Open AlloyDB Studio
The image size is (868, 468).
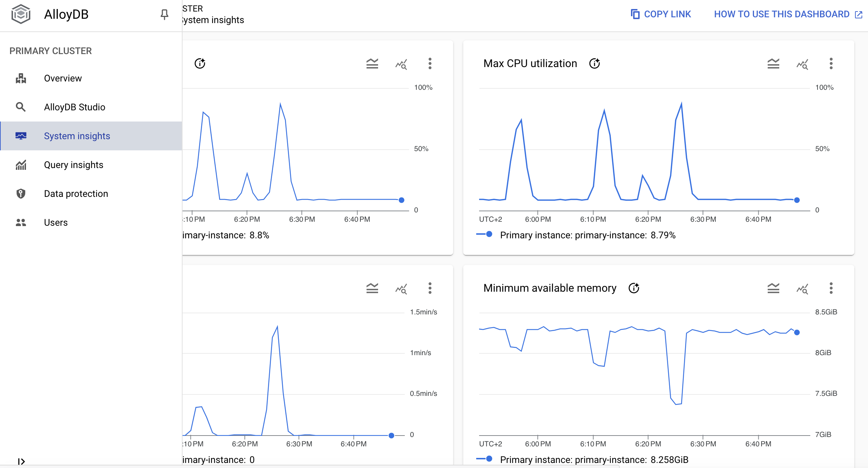pos(91,107)
